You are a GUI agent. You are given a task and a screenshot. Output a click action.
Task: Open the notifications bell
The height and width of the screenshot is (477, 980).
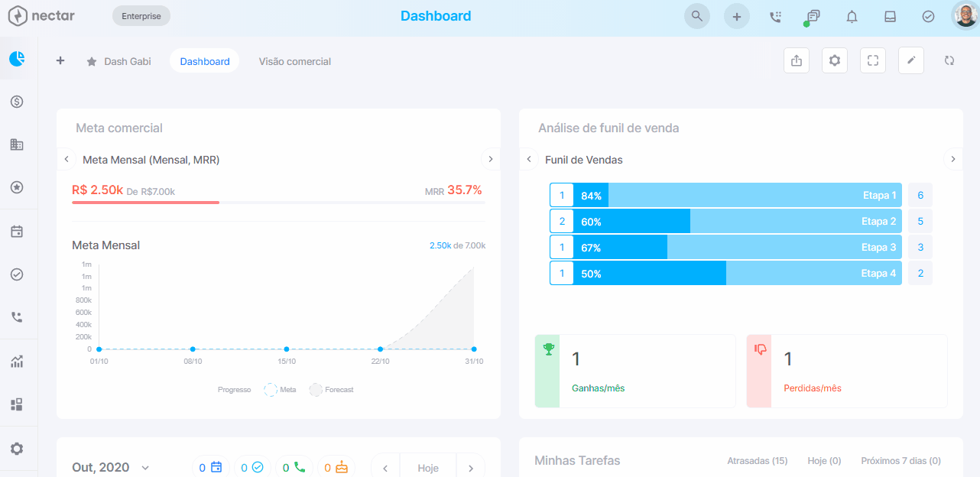(852, 16)
